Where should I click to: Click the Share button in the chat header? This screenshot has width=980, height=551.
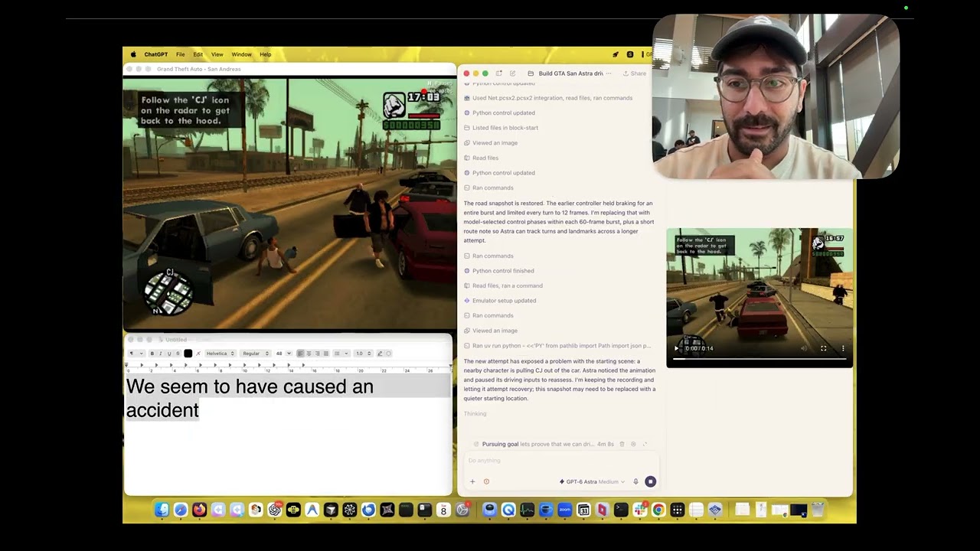pyautogui.click(x=635, y=73)
